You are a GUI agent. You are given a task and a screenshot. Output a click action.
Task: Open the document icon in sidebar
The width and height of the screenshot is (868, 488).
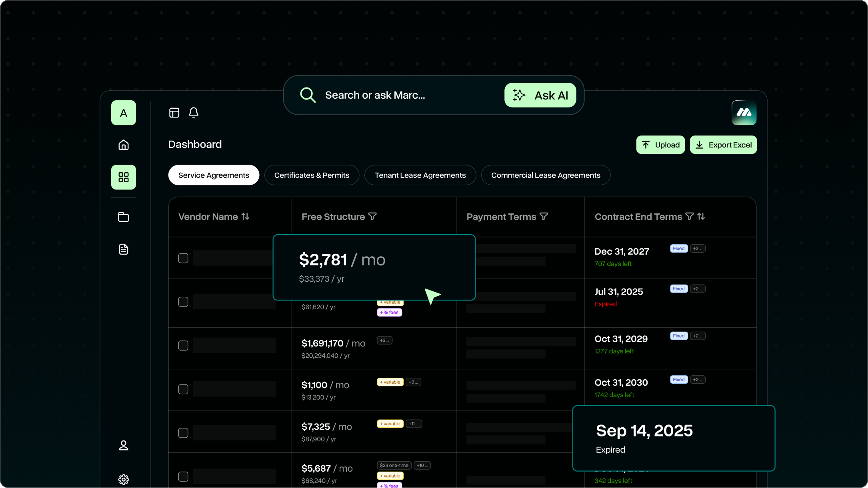click(124, 249)
